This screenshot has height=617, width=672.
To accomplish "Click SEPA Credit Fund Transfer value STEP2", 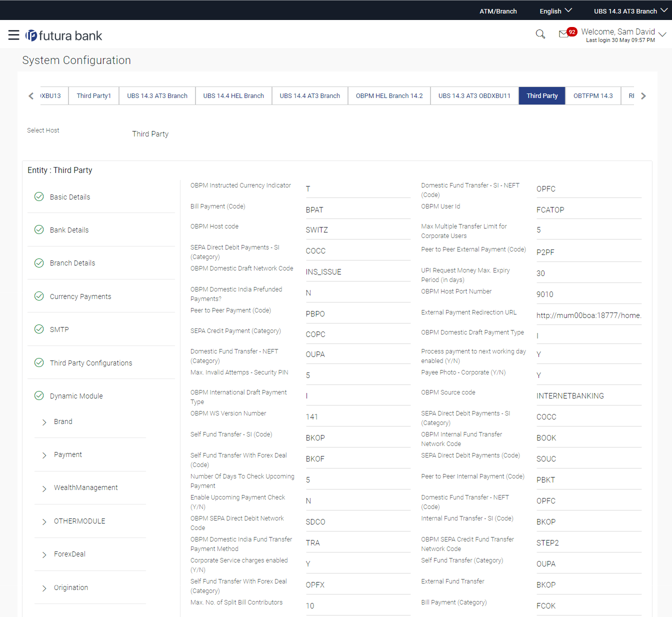I will (589, 543).
